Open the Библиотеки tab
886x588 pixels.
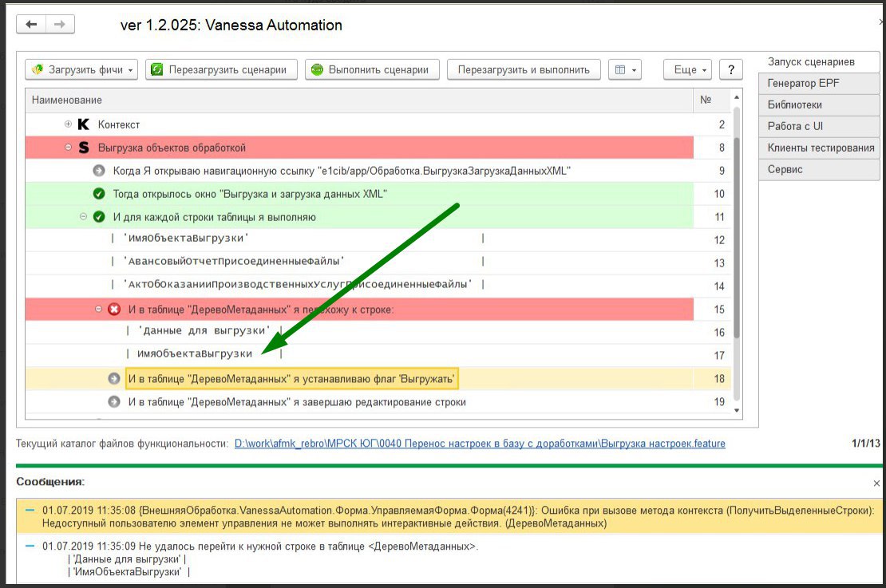[819, 105]
